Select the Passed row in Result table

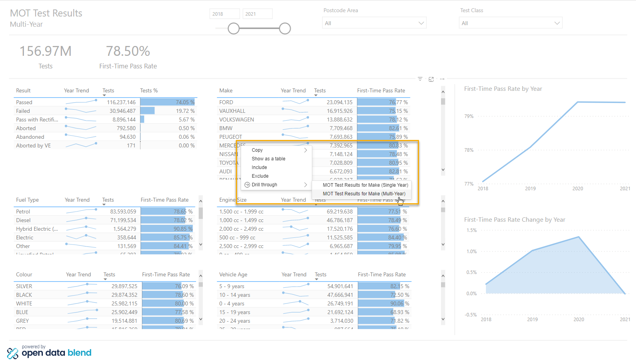[105, 102]
